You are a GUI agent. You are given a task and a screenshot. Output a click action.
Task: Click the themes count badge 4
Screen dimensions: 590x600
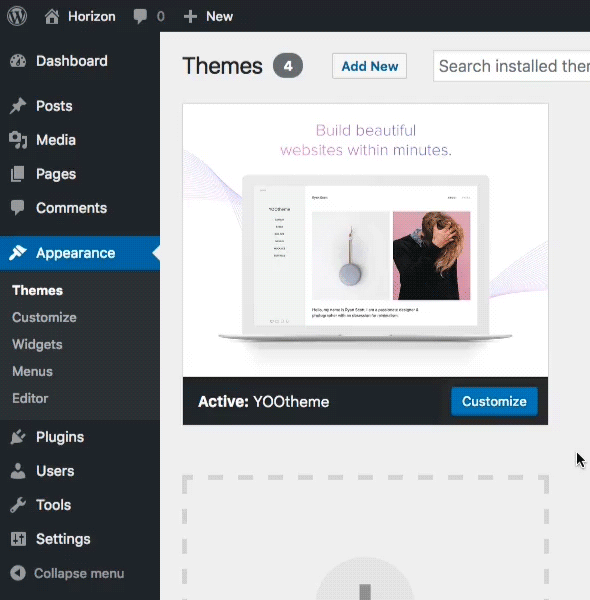tap(288, 66)
